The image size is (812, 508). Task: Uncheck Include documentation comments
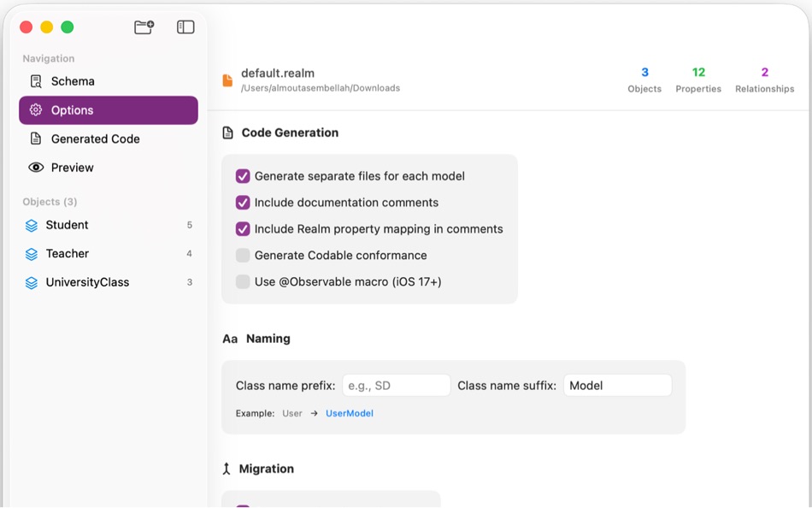[244, 203]
